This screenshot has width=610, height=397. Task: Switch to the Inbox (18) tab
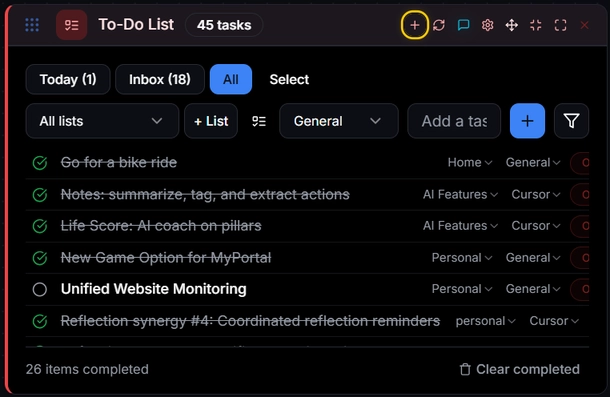[160, 79]
